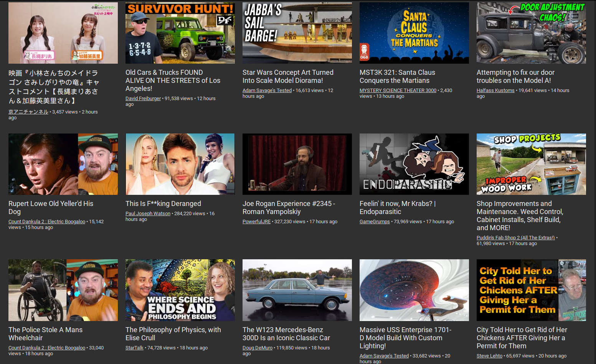Image resolution: width=596 pixels, height=364 pixels.
Task: Open the Endoparasitic Game Grumps thumbnail
Action: [x=414, y=164]
